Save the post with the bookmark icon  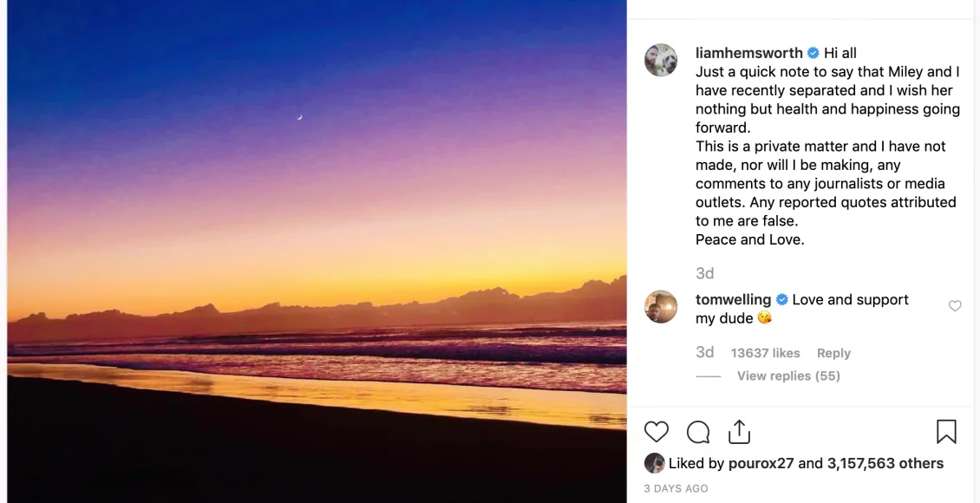point(946,432)
